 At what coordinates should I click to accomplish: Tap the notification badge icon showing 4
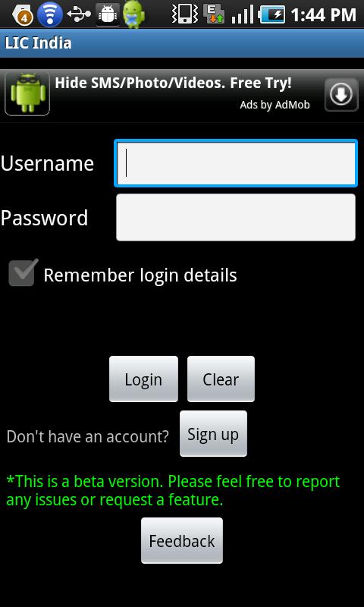(23, 14)
